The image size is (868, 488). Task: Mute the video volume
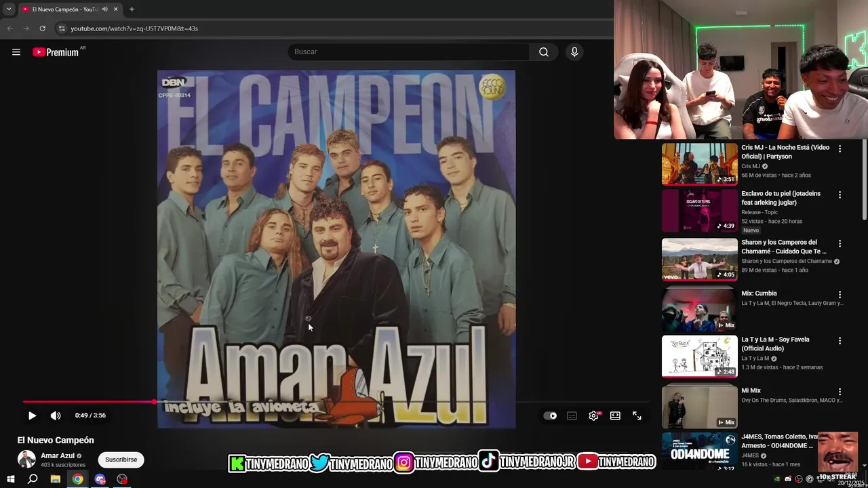(56, 415)
